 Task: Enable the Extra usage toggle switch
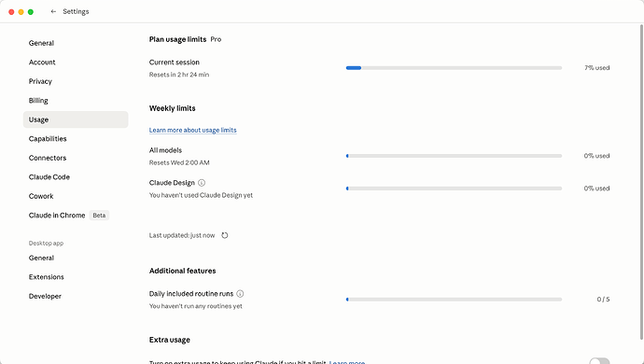(x=599, y=361)
